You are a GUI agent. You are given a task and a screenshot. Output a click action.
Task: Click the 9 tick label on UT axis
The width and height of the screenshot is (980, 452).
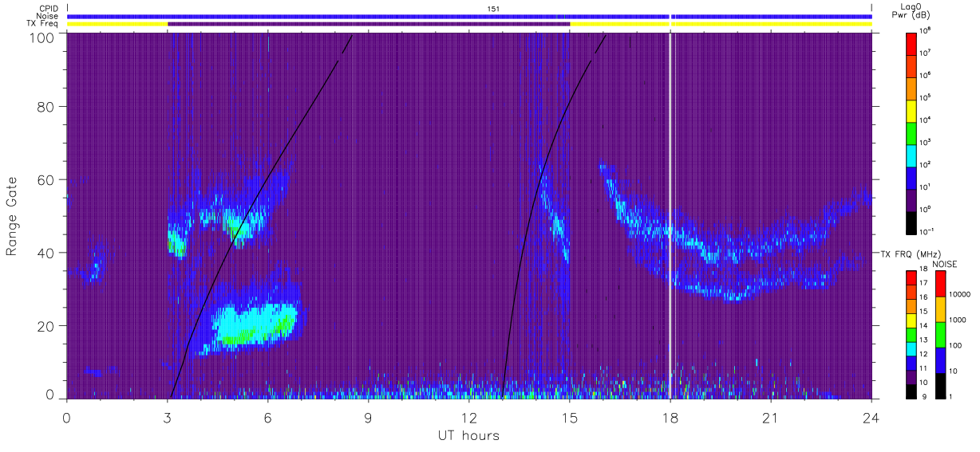(369, 418)
